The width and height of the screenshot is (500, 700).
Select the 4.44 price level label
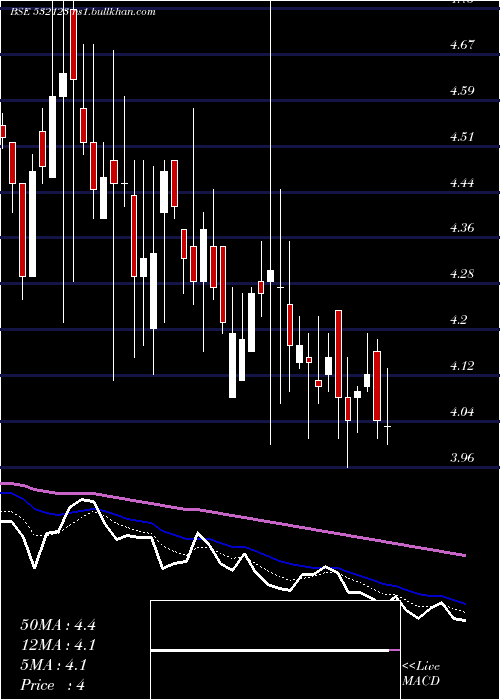(462, 183)
